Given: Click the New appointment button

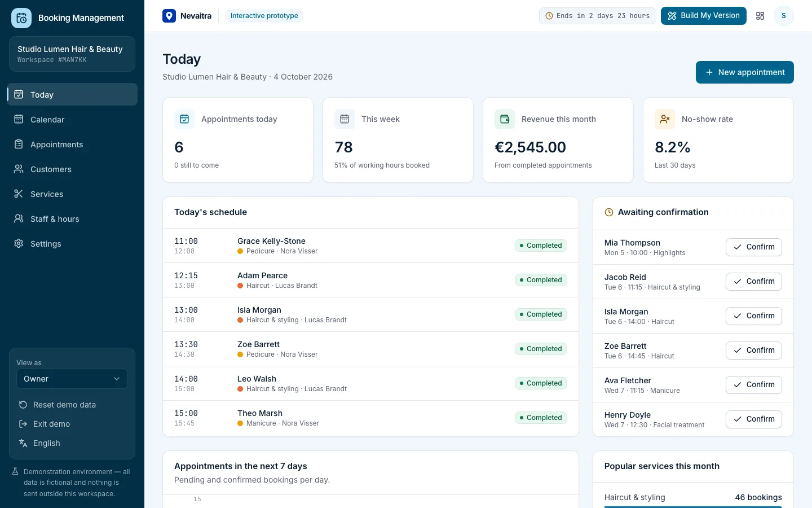Looking at the screenshot, I should [x=744, y=72].
